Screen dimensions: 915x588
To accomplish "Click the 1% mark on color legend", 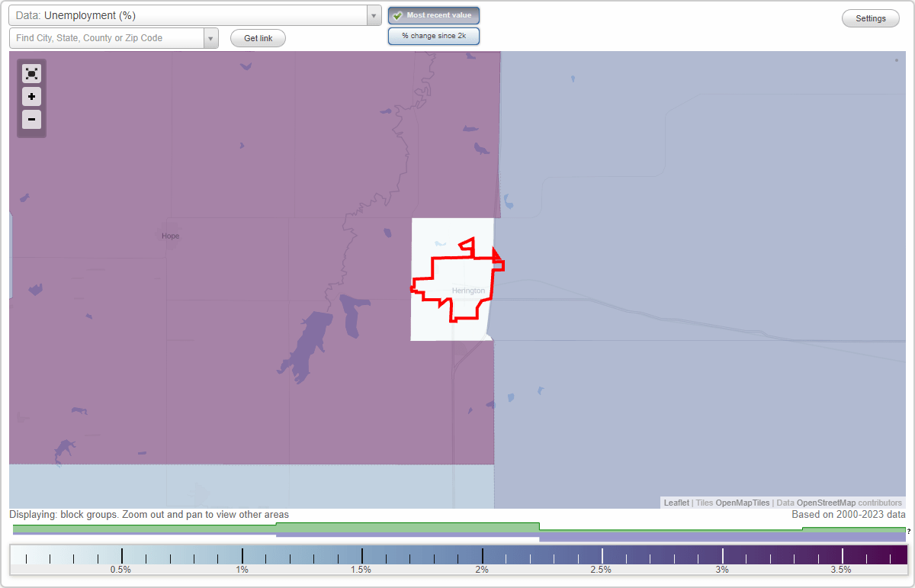I will click(242, 570).
